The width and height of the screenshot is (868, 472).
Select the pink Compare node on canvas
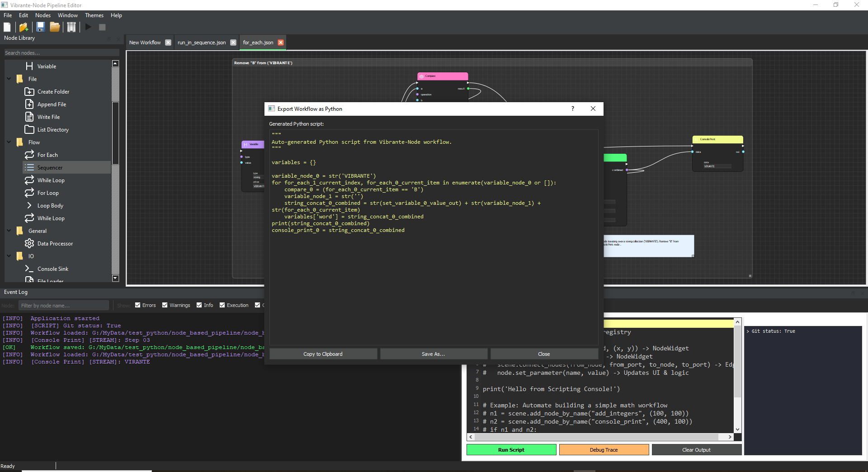tap(442, 76)
